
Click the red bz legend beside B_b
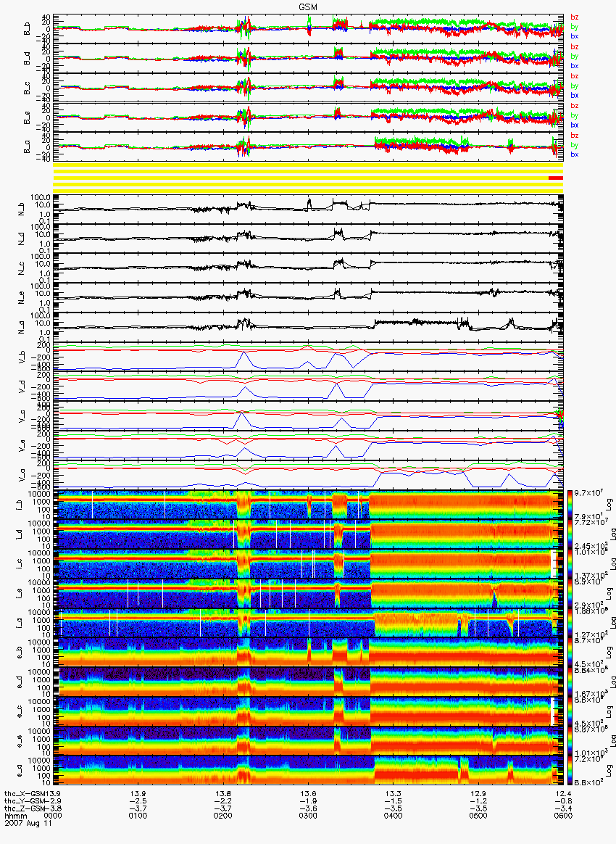pyautogui.click(x=575, y=17)
